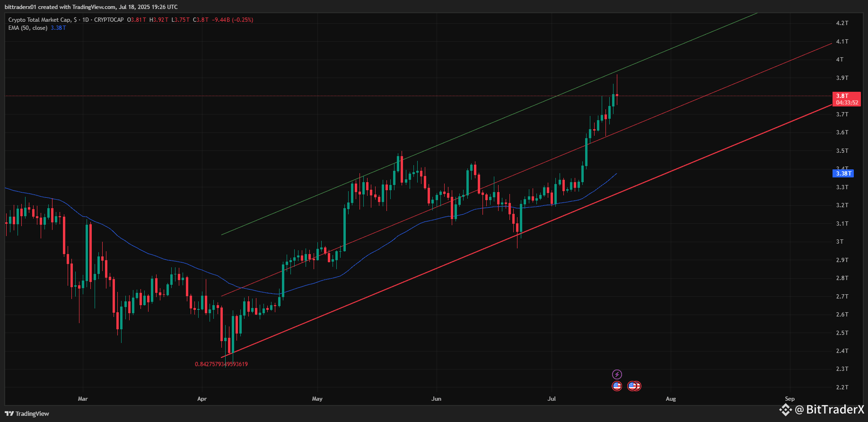Click the @BitTraderX handle text
The height and width of the screenshot is (422, 868).
(829, 409)
